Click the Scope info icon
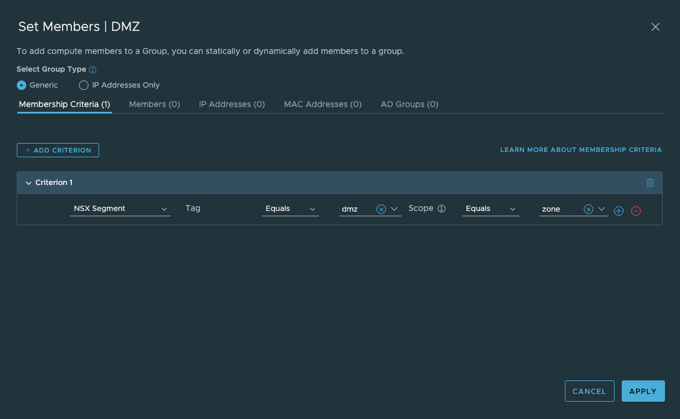 (441, 209)
